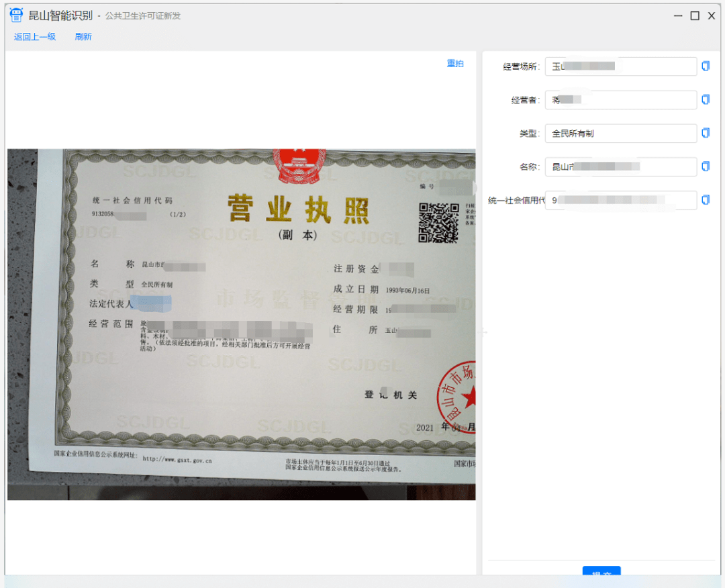Edit the 名称 input field
The height and width of the screenshot is (588, 725).
point(620,167)
